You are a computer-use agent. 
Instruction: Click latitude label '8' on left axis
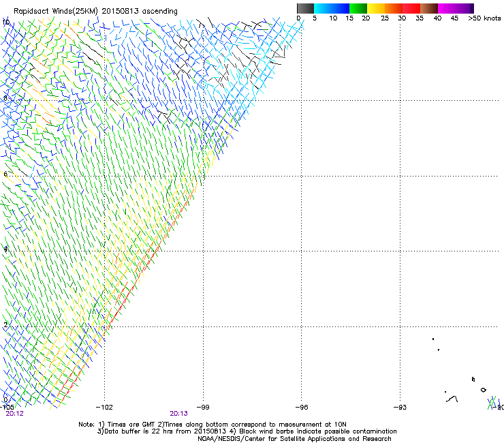[x=5, y=98]
